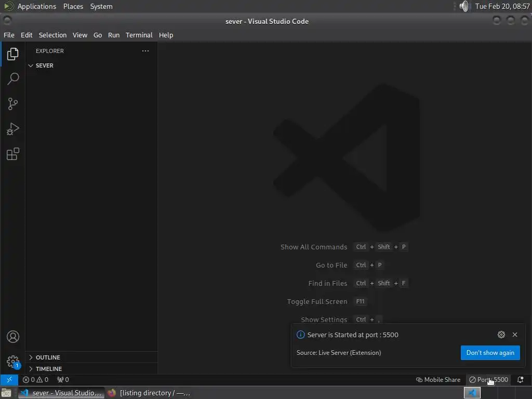Open the Accounts icon in activity bar
The width and height of the screenshot is (532, 399).
(13, 337)
